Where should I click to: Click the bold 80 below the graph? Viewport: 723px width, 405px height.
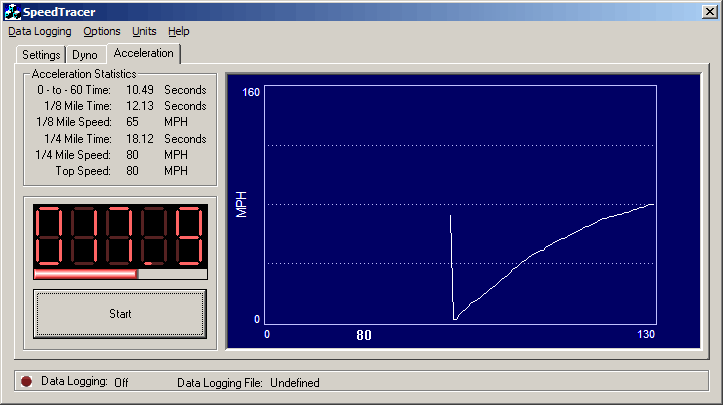(364, 335)
